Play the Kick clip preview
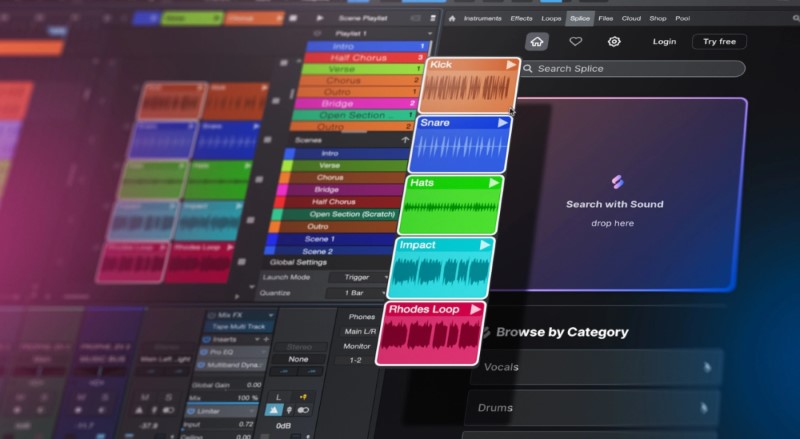800x439 pixels. tap(511, 64)
